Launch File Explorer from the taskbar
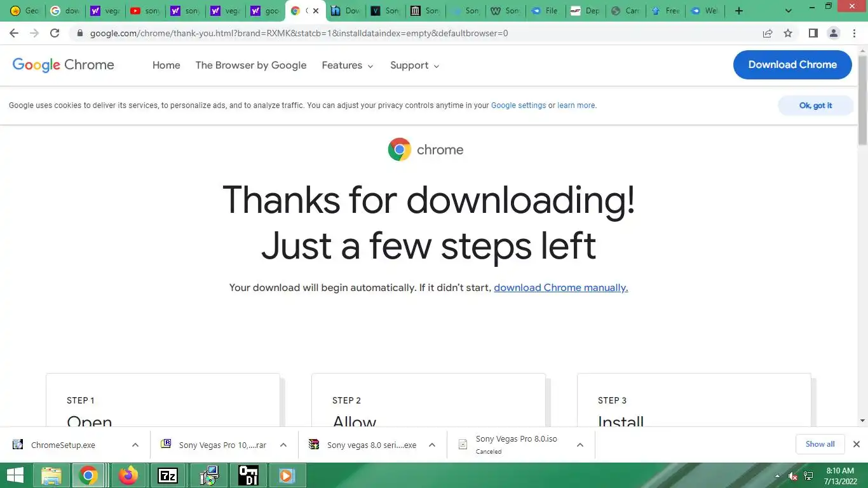This screenshot has width=868, height=488. click(51, 475)
